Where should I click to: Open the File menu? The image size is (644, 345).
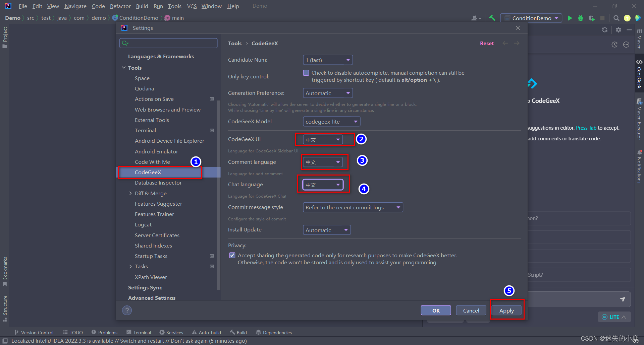(x=23, y=6)
